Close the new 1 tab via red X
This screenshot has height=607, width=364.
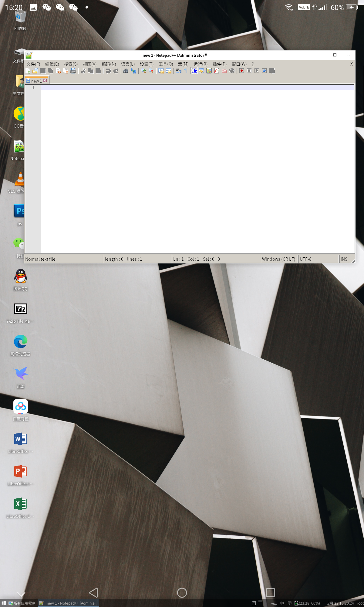[x=45, y=81]
